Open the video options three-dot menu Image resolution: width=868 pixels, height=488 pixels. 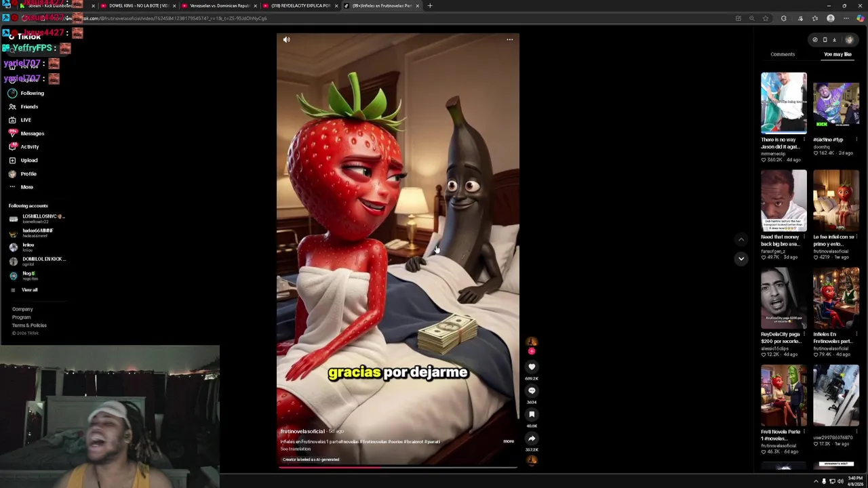[x=509, y=40]
